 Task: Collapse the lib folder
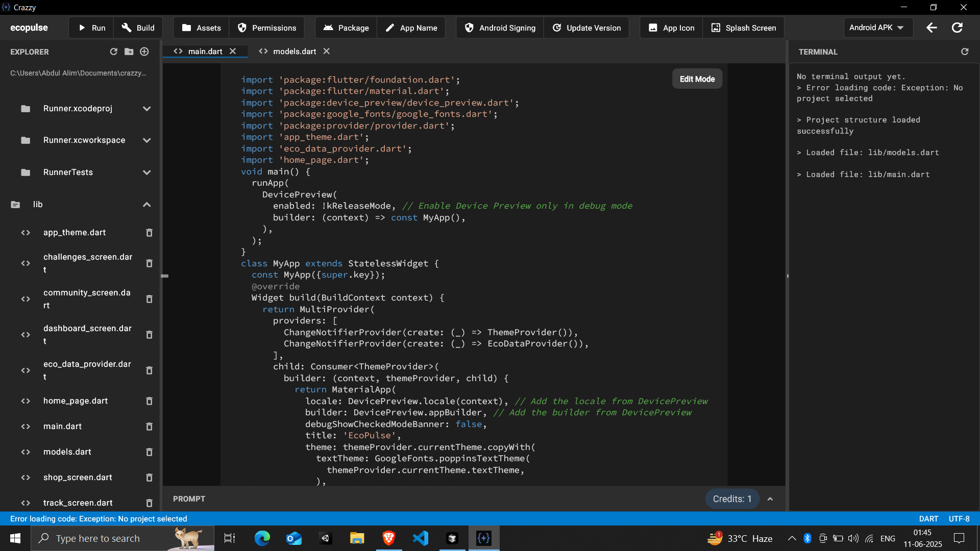(x=146, y=205)
